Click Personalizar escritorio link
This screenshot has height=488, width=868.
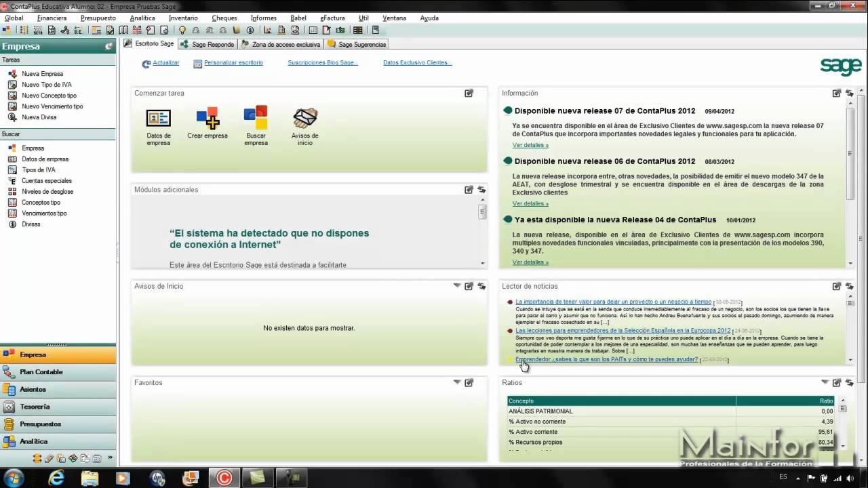pos(233,62)
